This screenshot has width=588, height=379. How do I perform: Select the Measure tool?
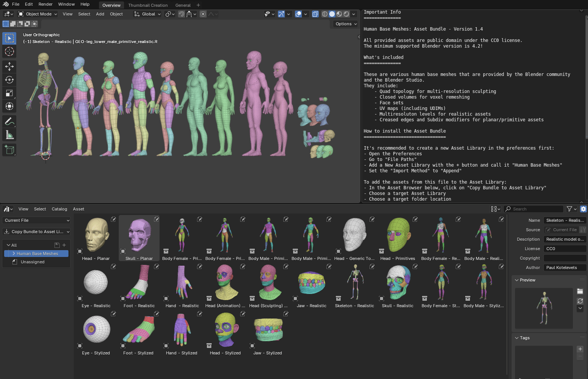[x=9, y=135]
